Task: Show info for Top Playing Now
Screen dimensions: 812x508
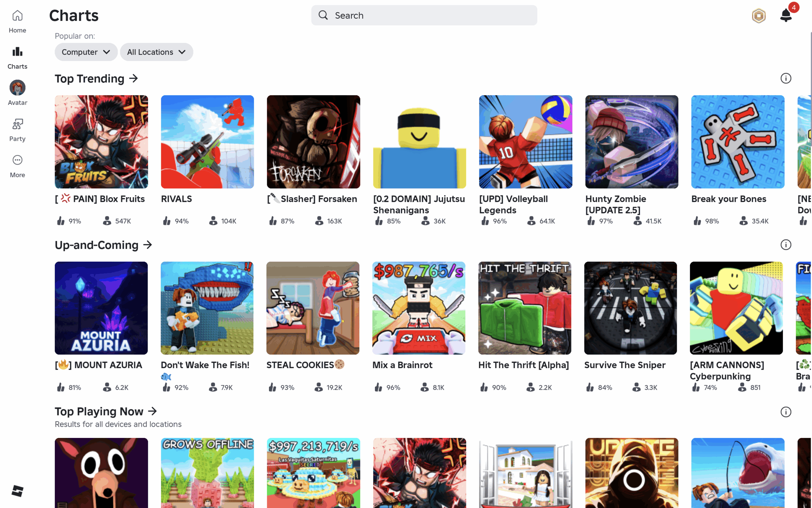Action: (786, 412)
